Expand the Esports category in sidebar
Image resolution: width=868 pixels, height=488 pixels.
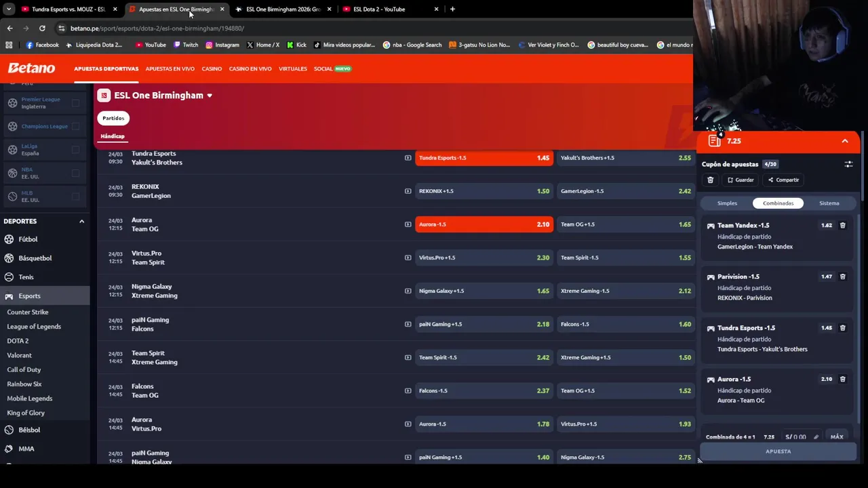click(x=45, y=296)
